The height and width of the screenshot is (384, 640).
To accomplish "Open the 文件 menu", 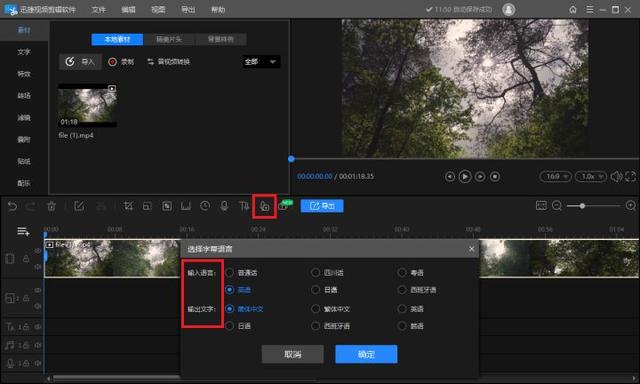I will click(x=98, y=9).
